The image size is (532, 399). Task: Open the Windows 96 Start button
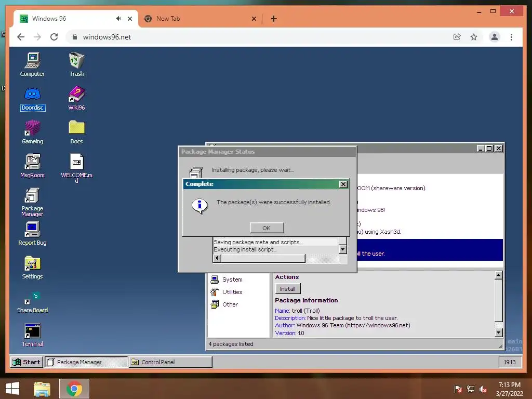27,362
